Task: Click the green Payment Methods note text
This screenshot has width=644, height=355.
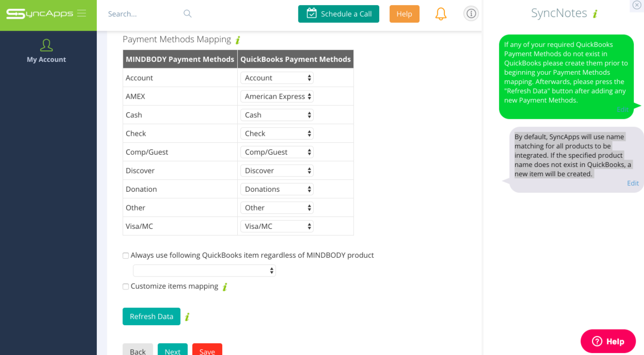Action: coord(566,72)
